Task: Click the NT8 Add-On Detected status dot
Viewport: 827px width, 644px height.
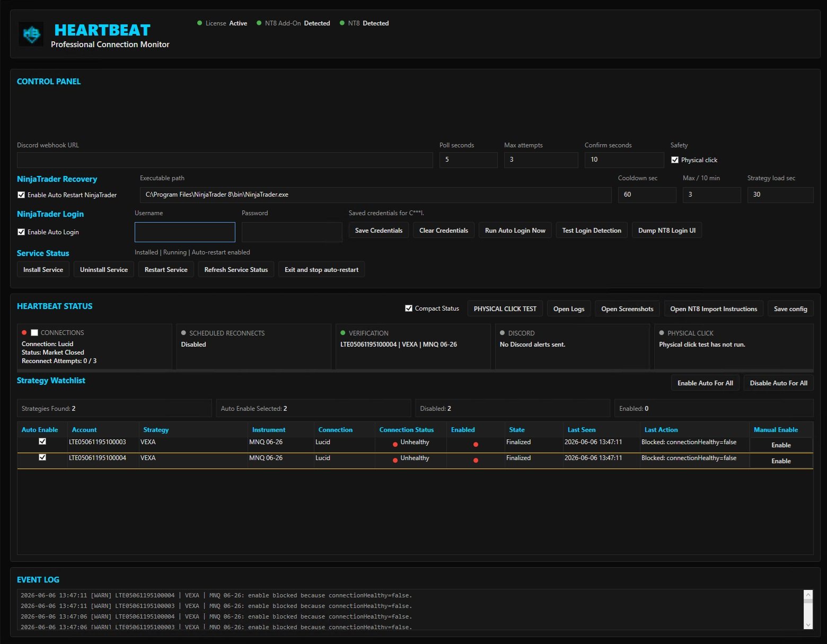Action: point(259,23)
